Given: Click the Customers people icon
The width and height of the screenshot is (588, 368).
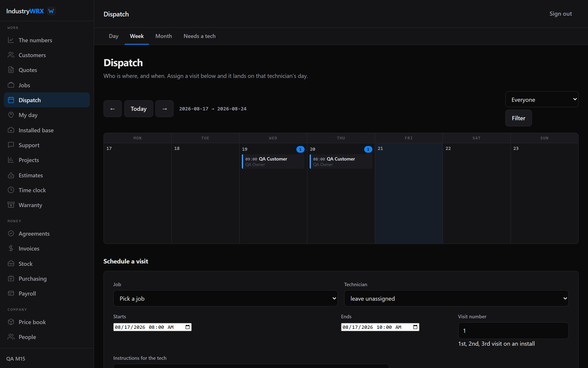Looking at the screenshot, I should click(11, 55).
